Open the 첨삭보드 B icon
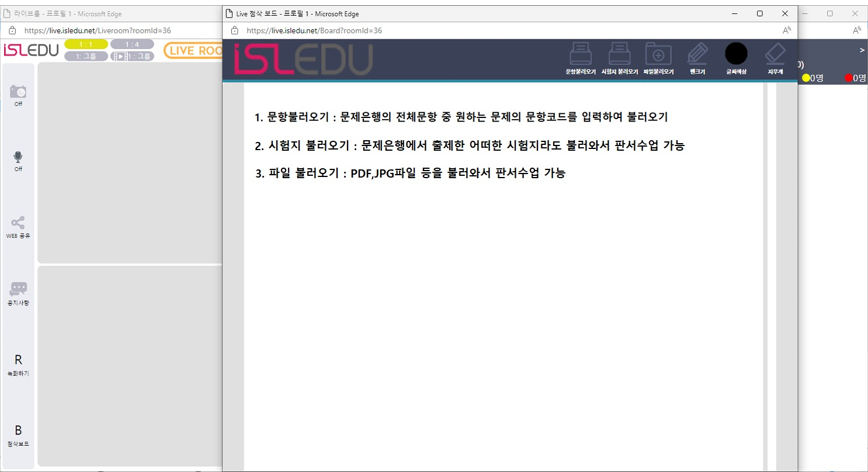 coord(18,431)
